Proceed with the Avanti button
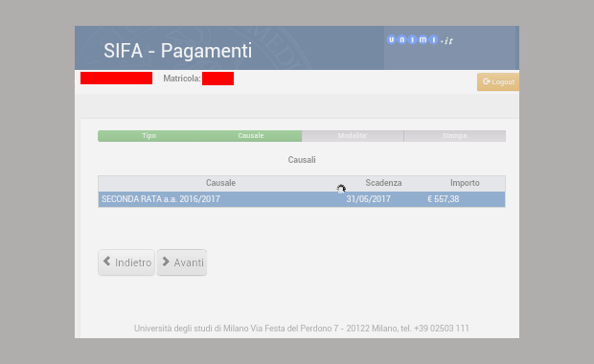This screenshot has height=364, width=594. (182, 262)
